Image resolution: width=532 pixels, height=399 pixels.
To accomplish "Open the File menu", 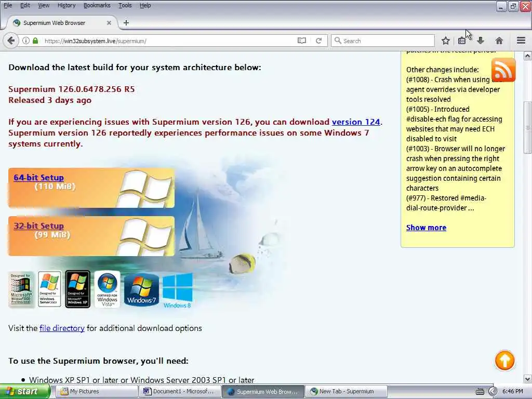I will 8,5.
